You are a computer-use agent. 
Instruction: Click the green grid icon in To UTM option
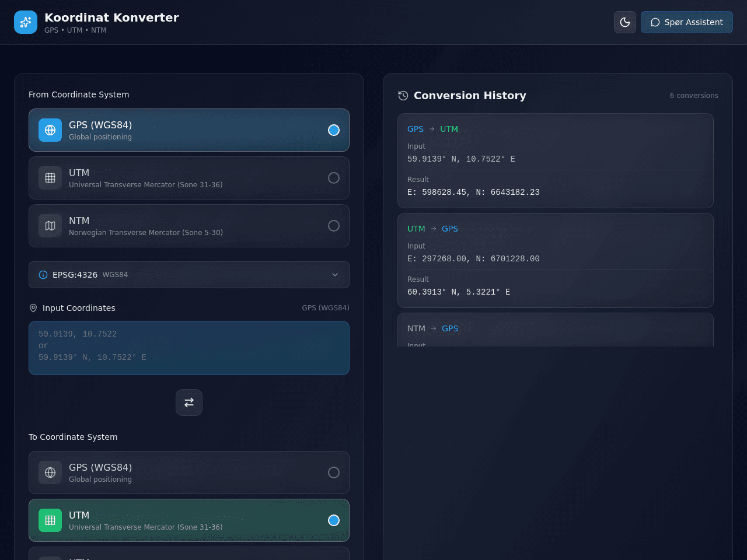pos(50,520)
